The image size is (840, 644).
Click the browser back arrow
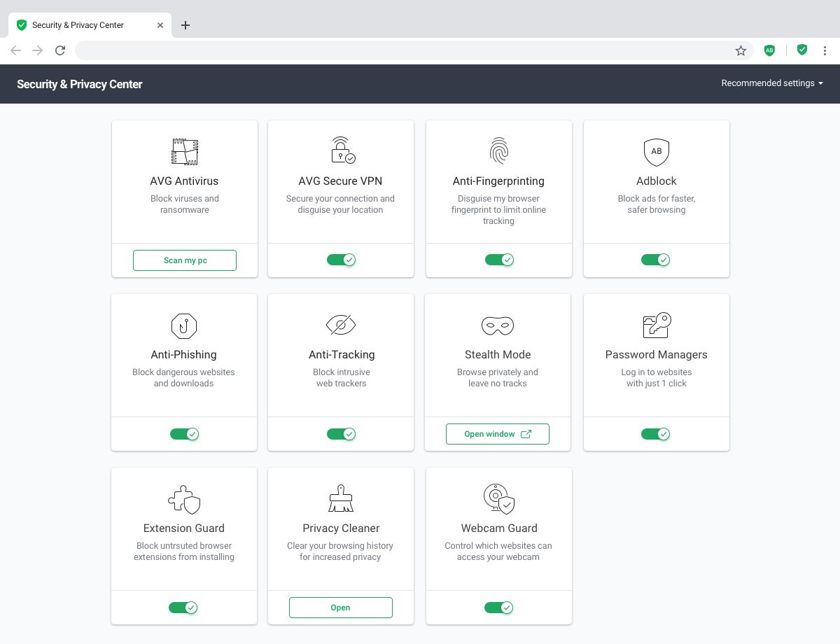click(x=16, y=50)
